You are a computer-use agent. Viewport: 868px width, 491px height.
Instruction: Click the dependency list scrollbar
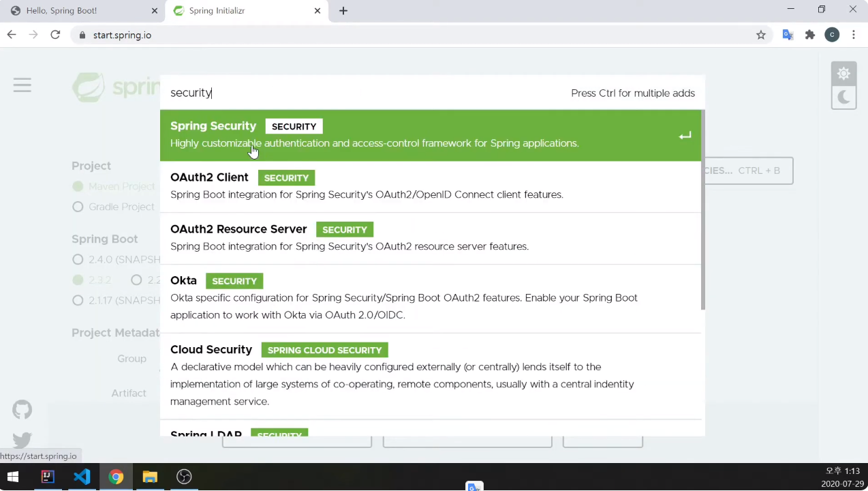pyautogui.click(x=702, y=210)
